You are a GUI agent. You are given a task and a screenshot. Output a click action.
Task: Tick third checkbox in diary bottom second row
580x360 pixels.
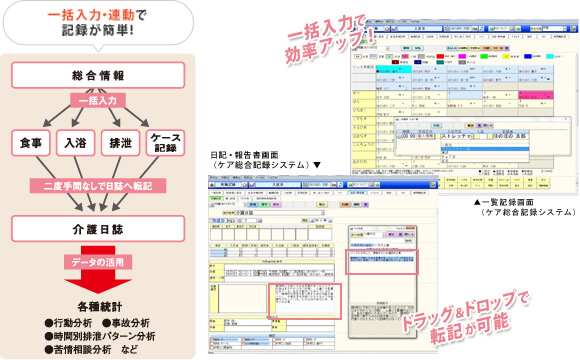tap(274, 344)
